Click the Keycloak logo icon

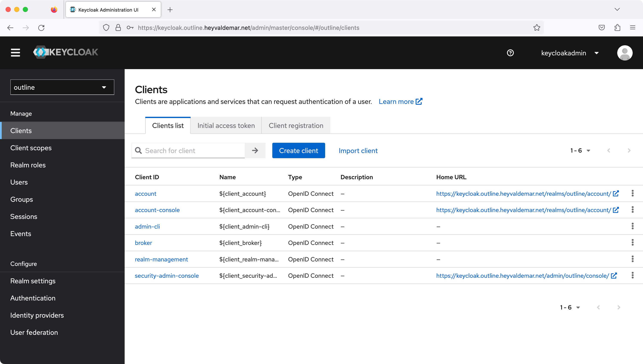pyautogui.click(x=41, y=53)
